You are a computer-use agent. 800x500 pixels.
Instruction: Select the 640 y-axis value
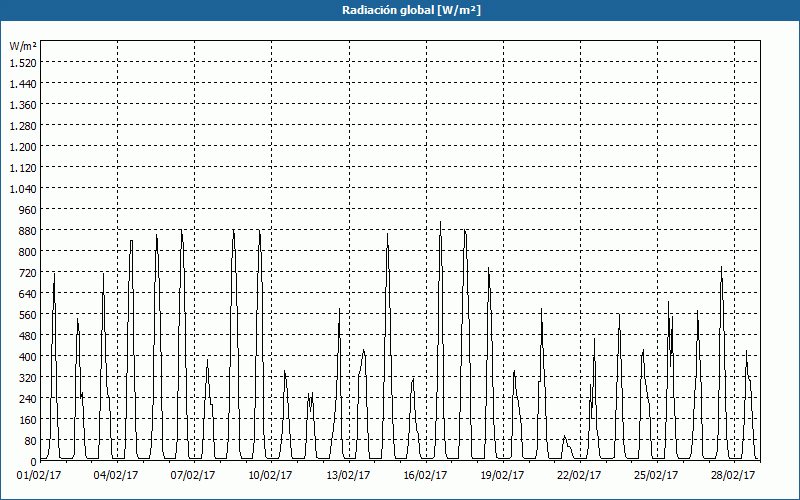tap(28, 294)
